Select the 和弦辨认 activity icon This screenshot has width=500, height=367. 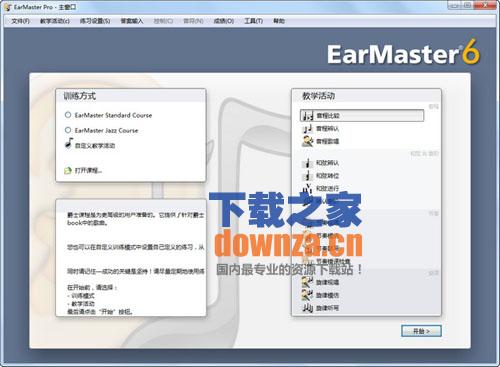click(307, 163)
